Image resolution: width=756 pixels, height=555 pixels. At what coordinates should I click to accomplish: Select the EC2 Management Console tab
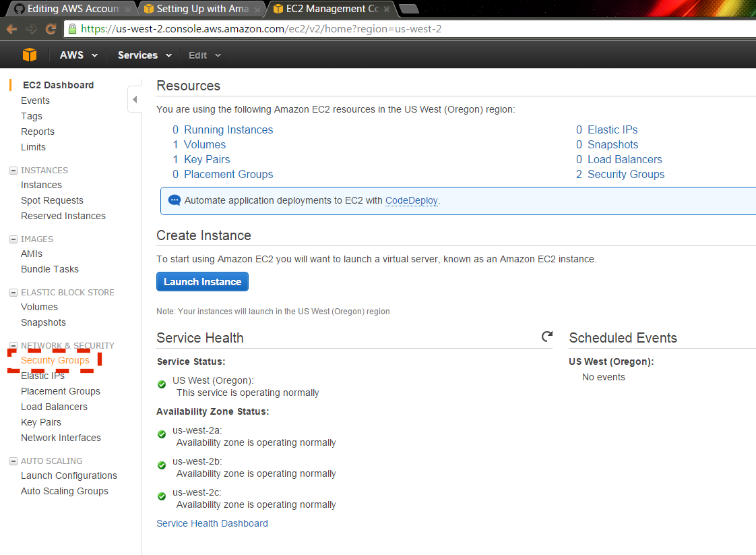pos(332,9)
